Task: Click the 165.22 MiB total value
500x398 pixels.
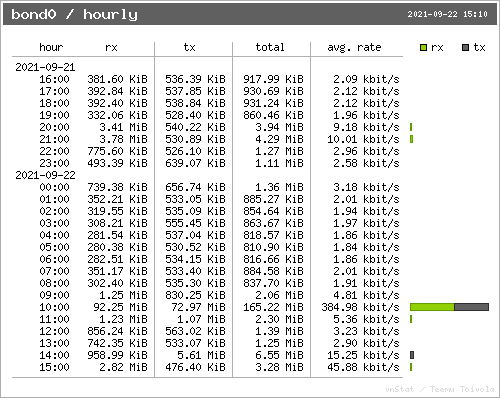Action: 273,307
